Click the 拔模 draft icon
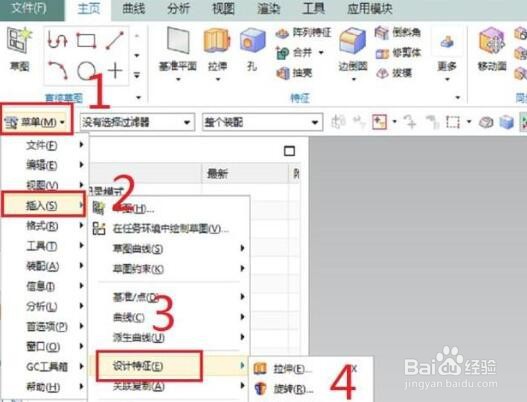 (x=382, y=73)
